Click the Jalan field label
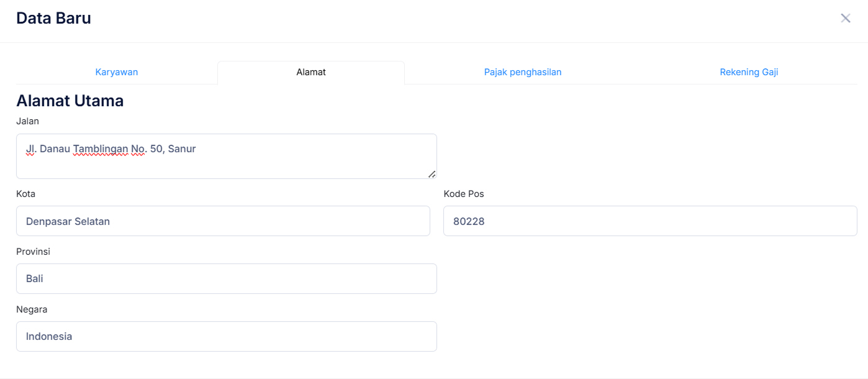 (27, 121)
